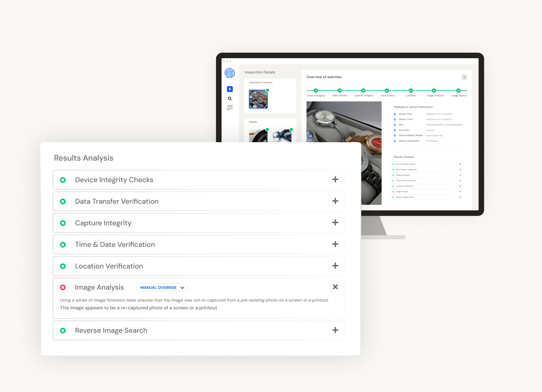Expand Device Integrity Checks with plus

[335, 180]
